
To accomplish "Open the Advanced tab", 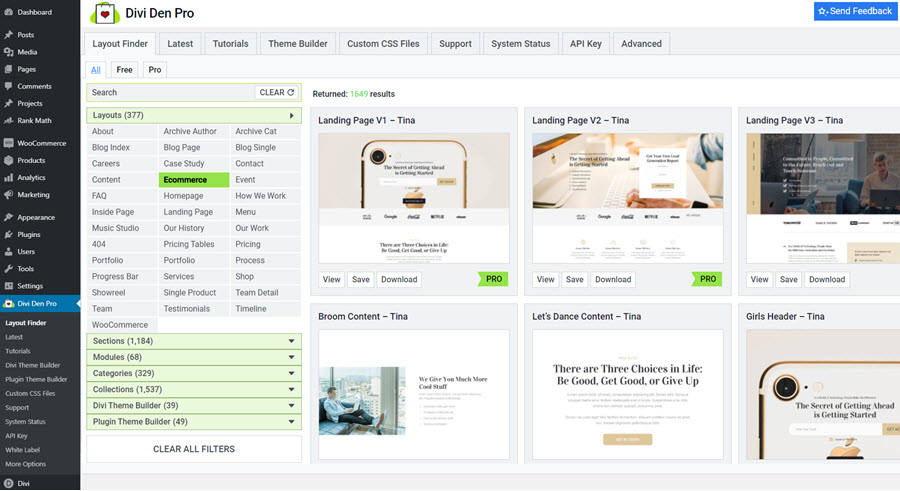I will click(x=642, y=44).
